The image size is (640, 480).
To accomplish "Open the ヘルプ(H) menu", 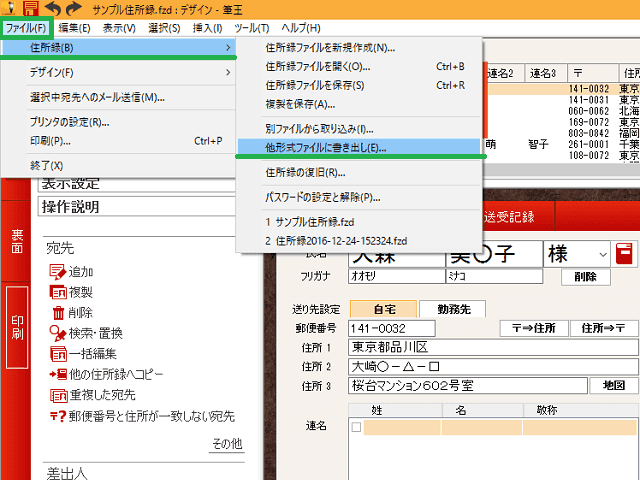I will tap(301, 28).
